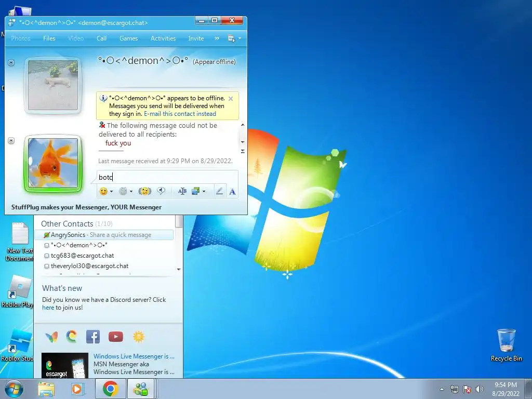Collapse your goldfish display picture arrow

11,140
